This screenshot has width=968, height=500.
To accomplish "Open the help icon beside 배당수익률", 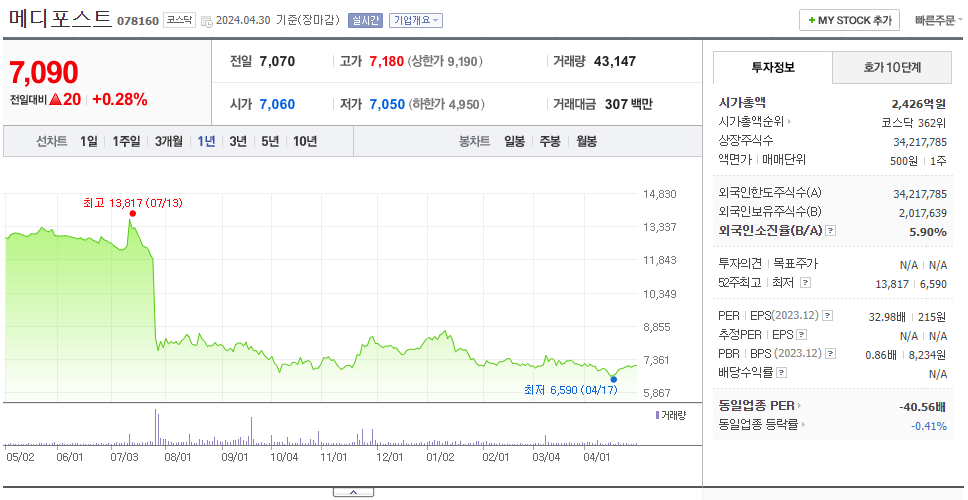I will pos(782,373).
